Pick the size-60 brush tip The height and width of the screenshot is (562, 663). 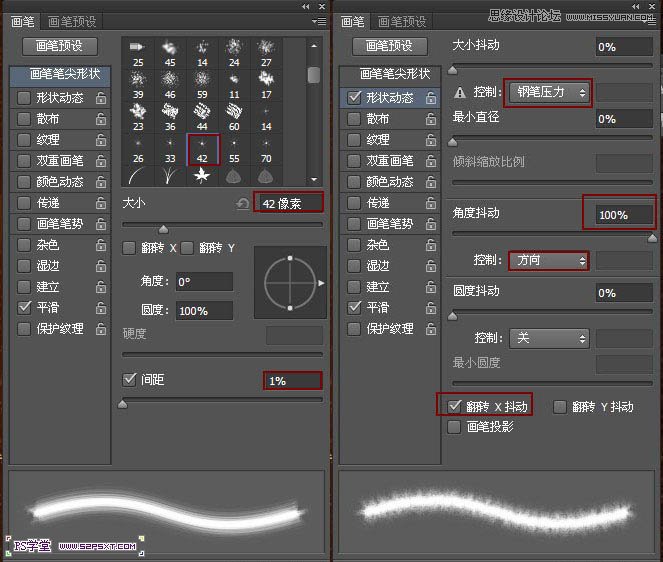tap(234, 118)
